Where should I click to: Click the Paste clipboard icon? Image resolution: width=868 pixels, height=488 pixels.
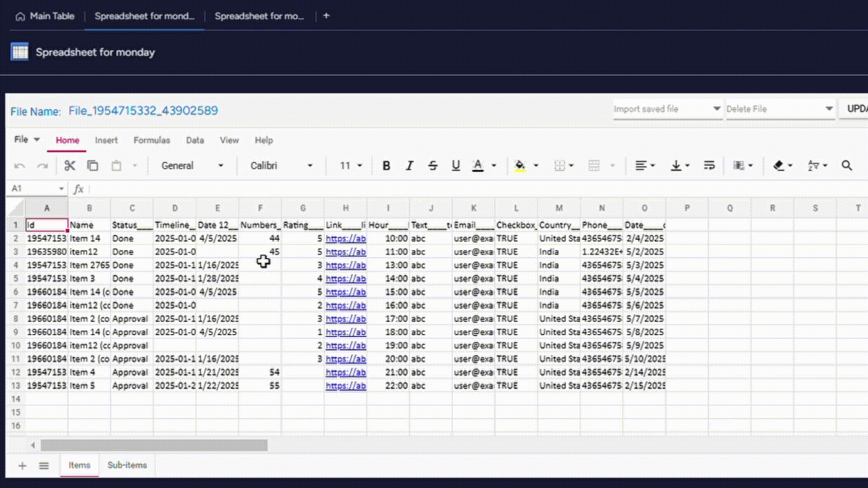click(116, 166)
